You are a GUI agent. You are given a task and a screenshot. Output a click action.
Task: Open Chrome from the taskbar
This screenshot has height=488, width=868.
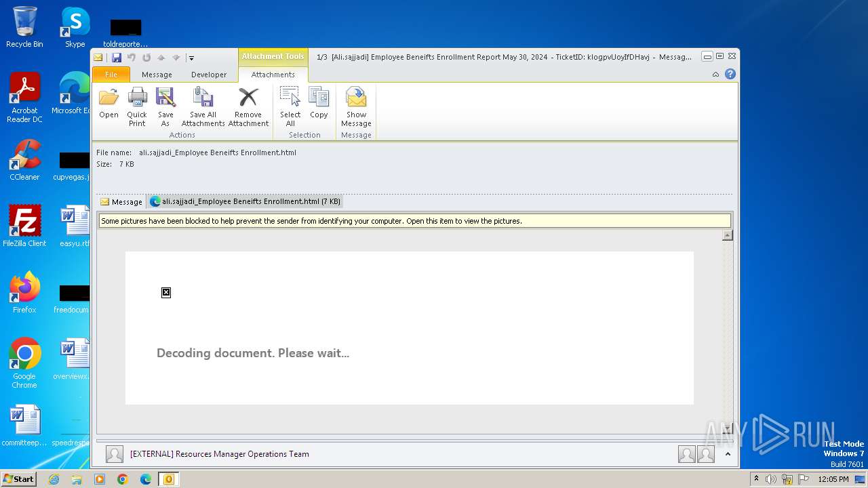pos(123,479)
